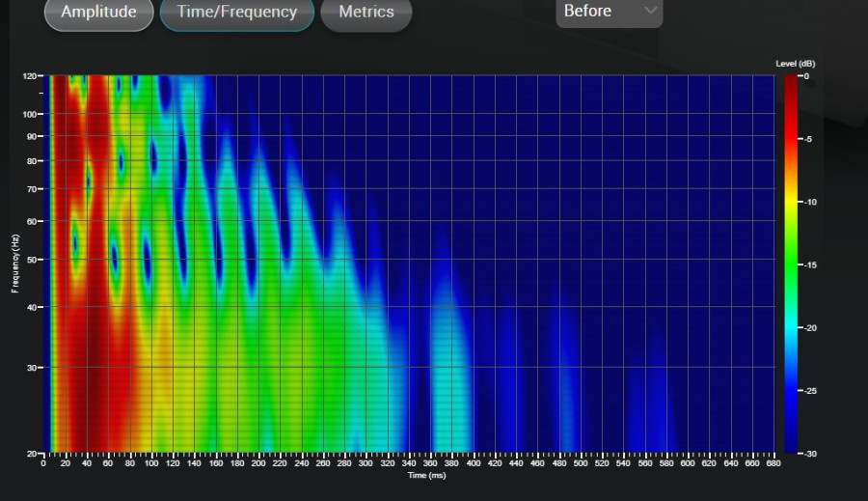Viewport: 868px width, 501px height.
Task: Click the Time (ms) axis title
Action: click(x=427, y=475)
